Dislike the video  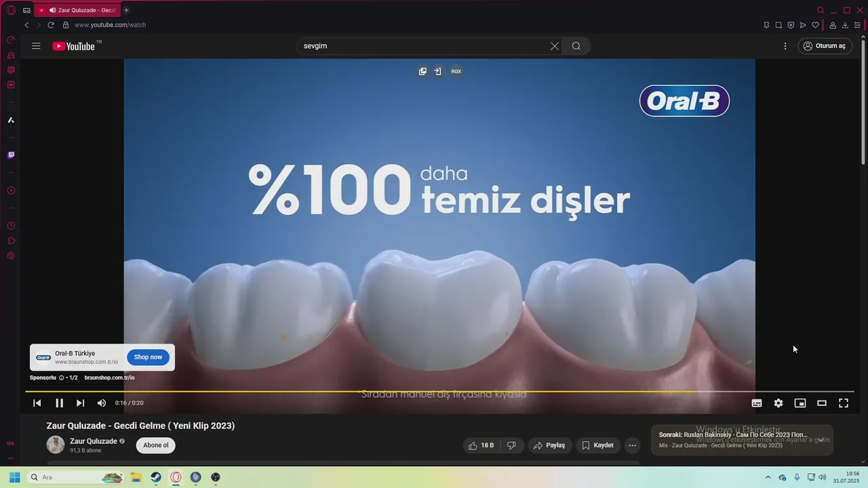point(512,445)
